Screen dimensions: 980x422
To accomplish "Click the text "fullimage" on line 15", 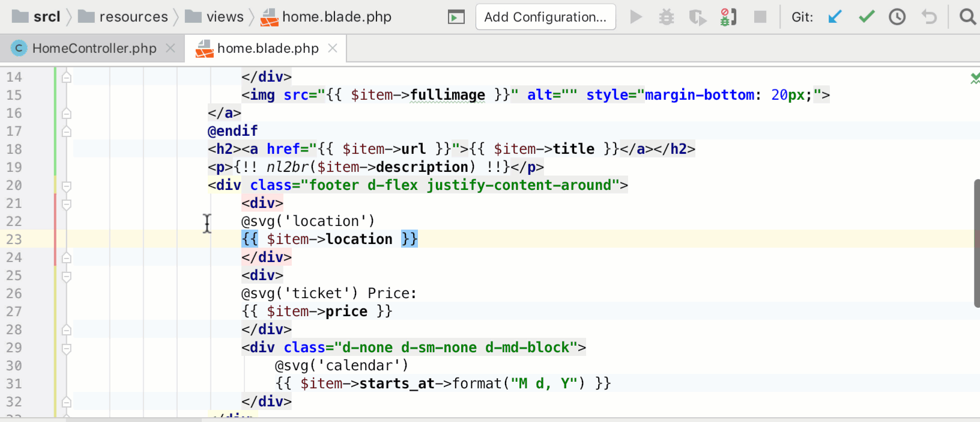I will 447,95.
